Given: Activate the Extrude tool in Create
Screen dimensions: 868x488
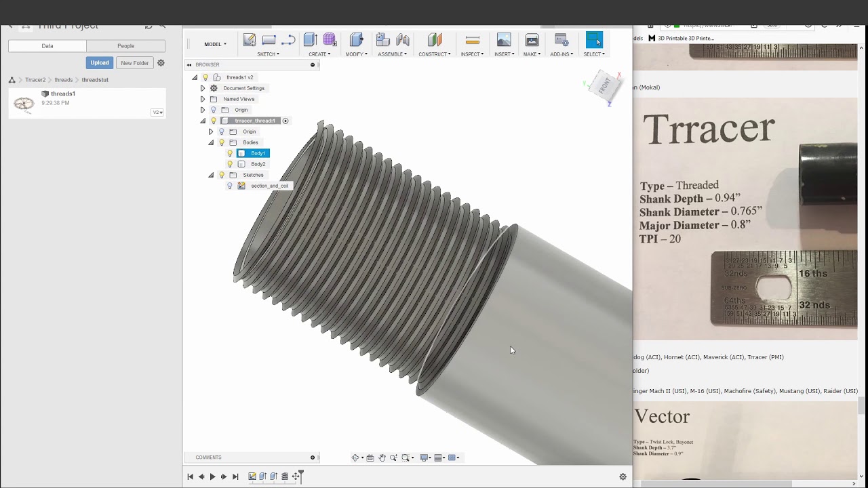Looking at the screenshot, I should 311,40.
